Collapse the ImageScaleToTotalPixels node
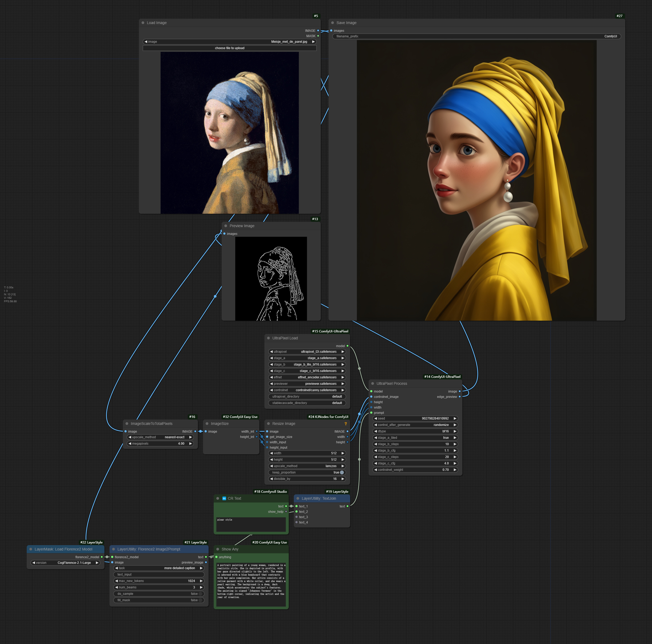This screenshot has width=652, height=644. click(x=126, y=424)
